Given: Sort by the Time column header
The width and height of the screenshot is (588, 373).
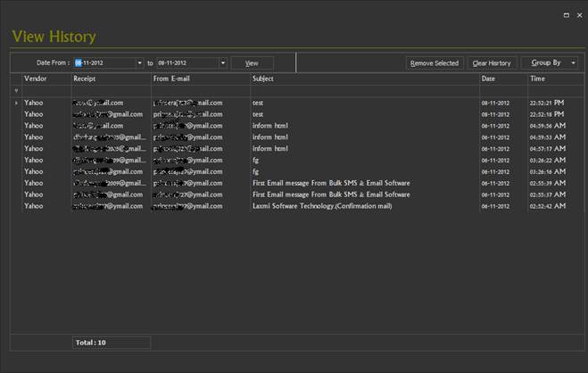Looking at the screenshot, I should pyautogui.click(x=555, y=79).
